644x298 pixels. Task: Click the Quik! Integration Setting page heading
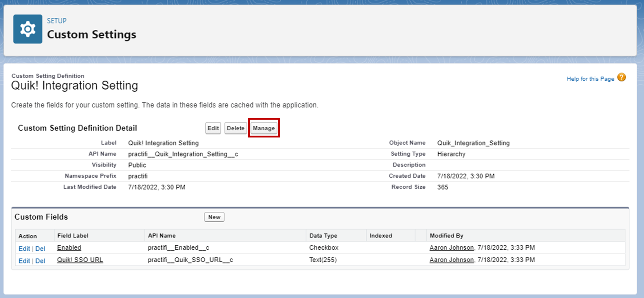coord(75,85)
